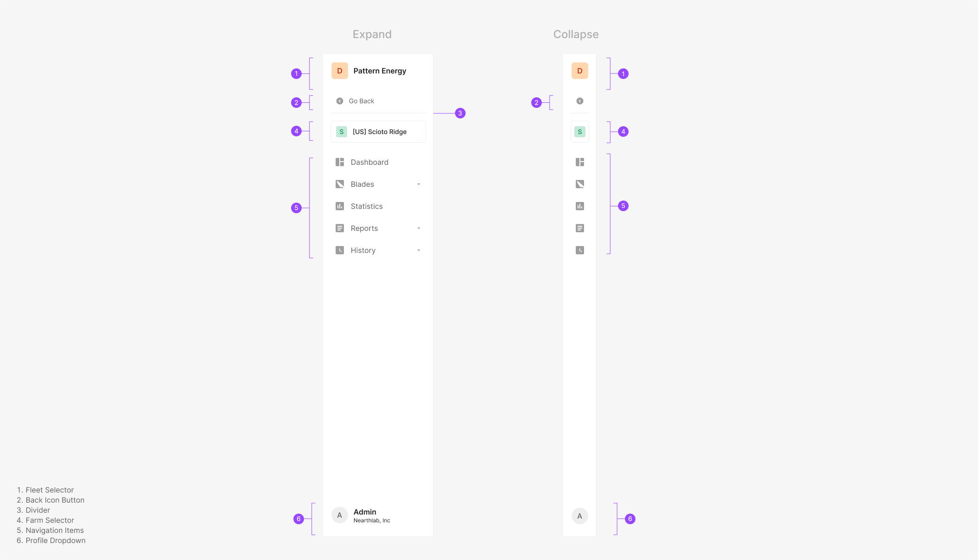
Task: Click the History clock icon in collapsed sidebar
Action: (x=580, y=250)
